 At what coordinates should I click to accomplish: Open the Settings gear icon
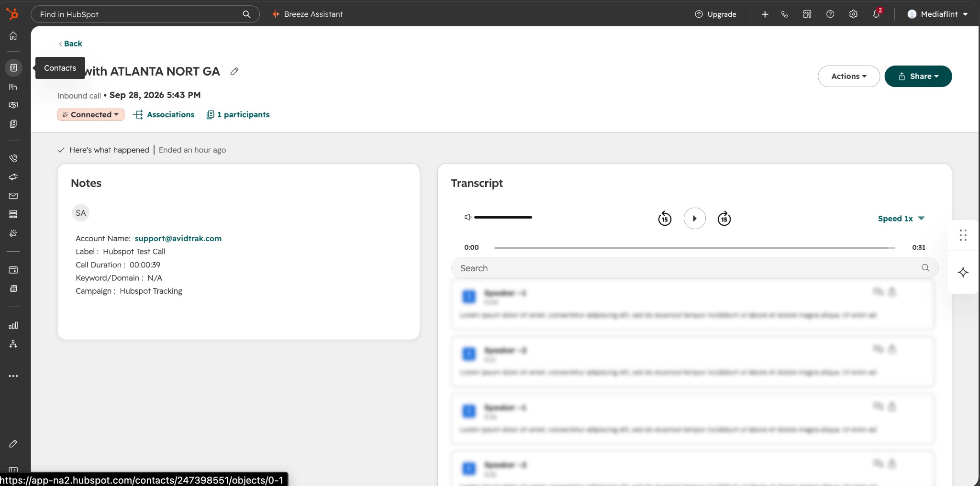tap(853, 14)
